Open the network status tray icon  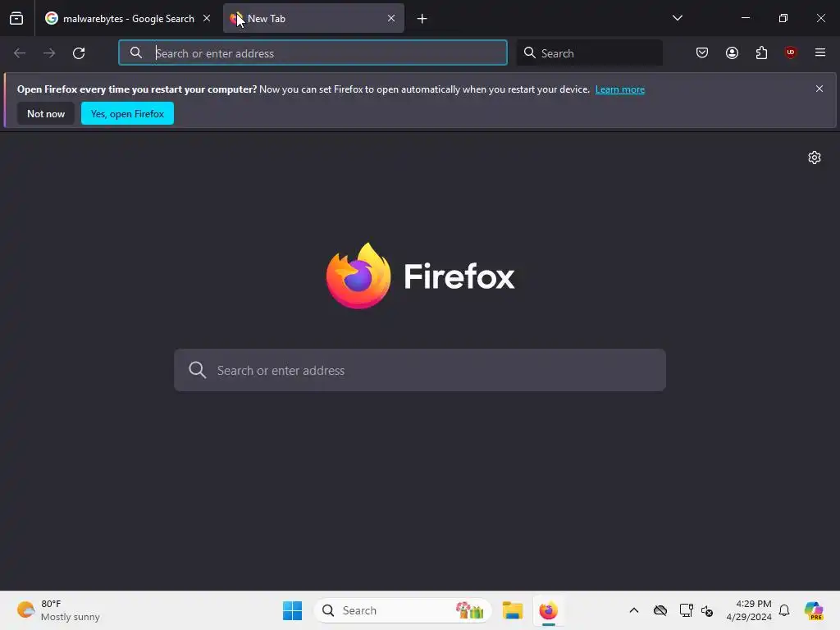coord(686,610)
